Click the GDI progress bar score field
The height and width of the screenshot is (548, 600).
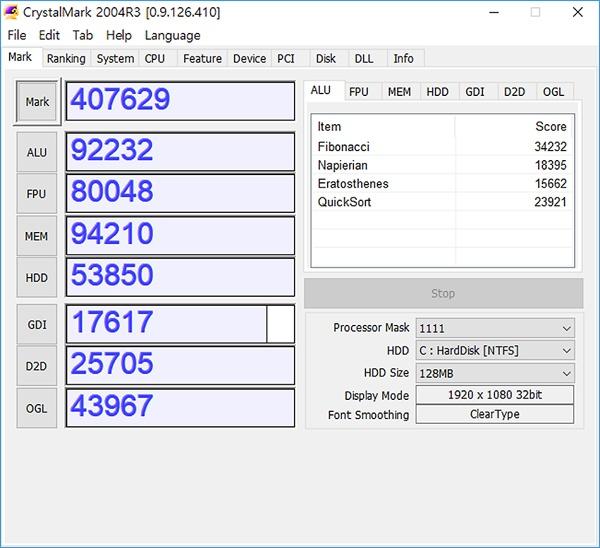tap(180, 324)
